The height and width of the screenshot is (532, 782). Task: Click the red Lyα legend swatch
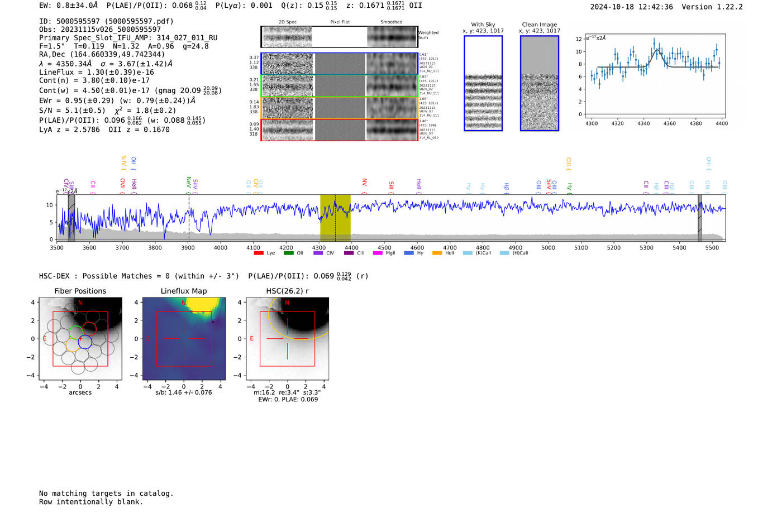[x=258, y=253]
